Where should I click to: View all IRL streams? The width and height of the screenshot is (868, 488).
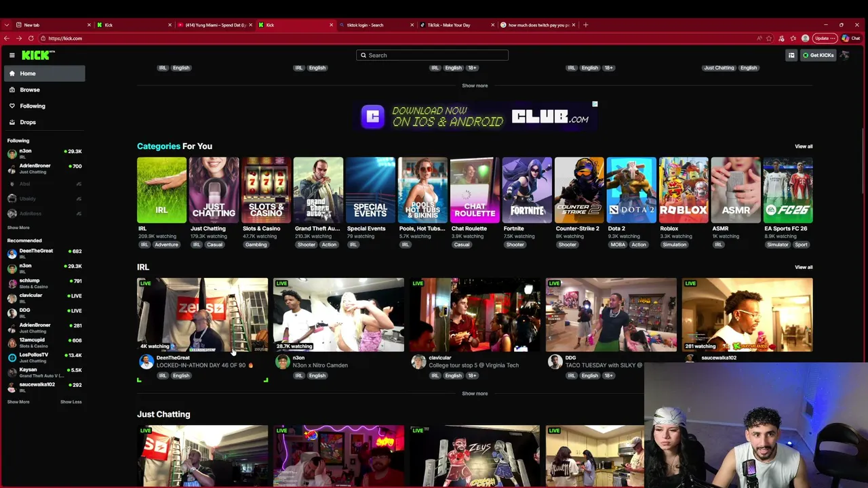coord(804,267)
